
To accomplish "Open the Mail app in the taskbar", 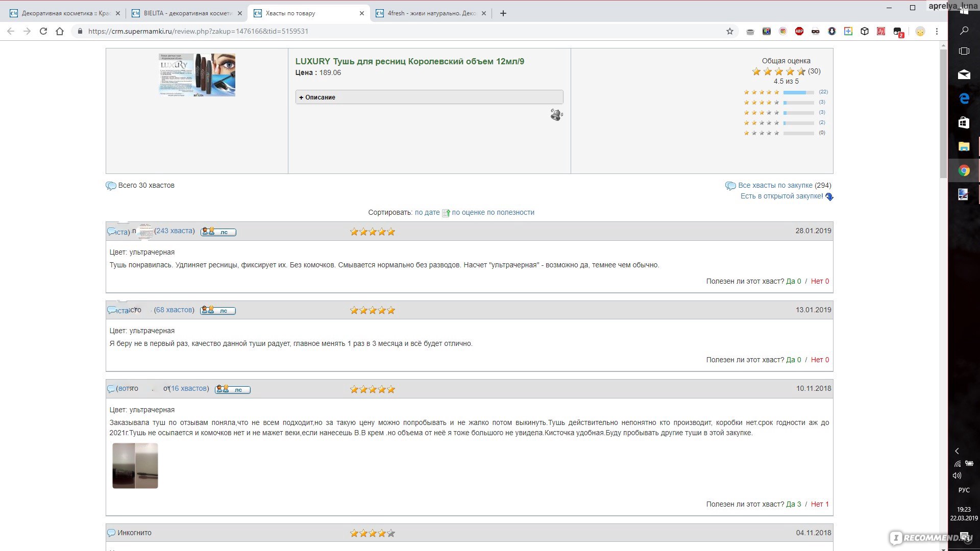I will click(x=964, y=74).
